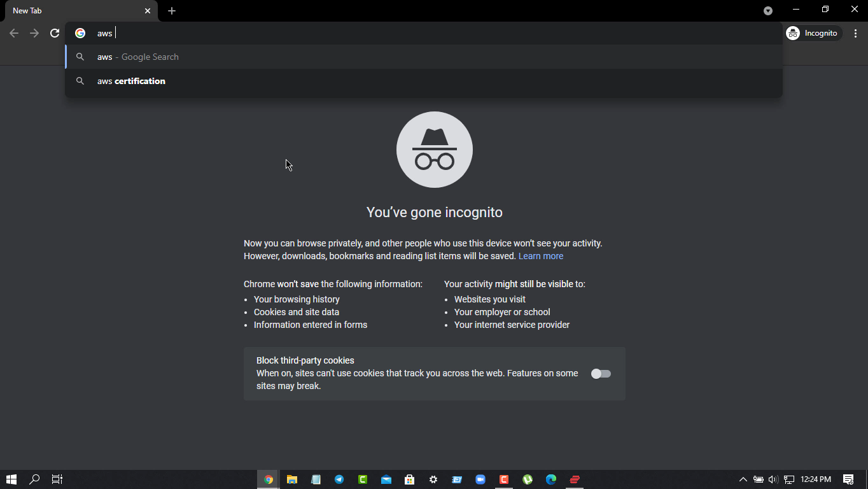Image resolution: width=868 pixels, height=489 pixels.
Task: Enable Block third-party cookies toggle
Action: (601, 374)
